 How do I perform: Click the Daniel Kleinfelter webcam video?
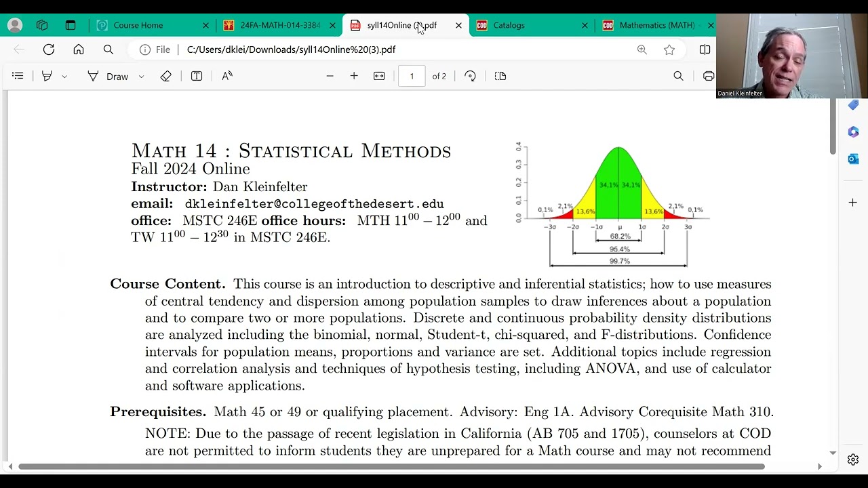792,56
